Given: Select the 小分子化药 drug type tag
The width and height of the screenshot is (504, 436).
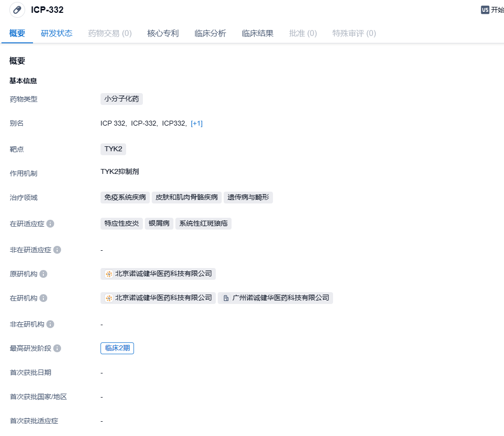Looking at the screenshot, I should [122, 99].
